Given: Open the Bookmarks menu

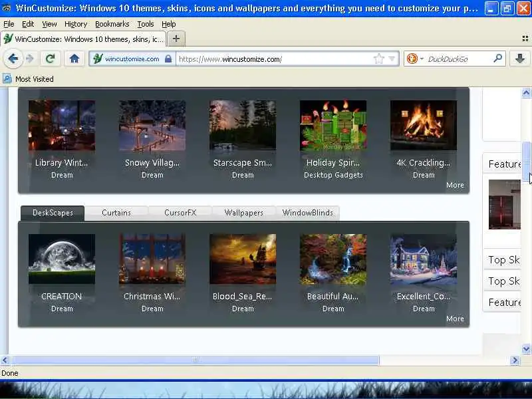Looking at the screenshot, I should click(112, 24).
